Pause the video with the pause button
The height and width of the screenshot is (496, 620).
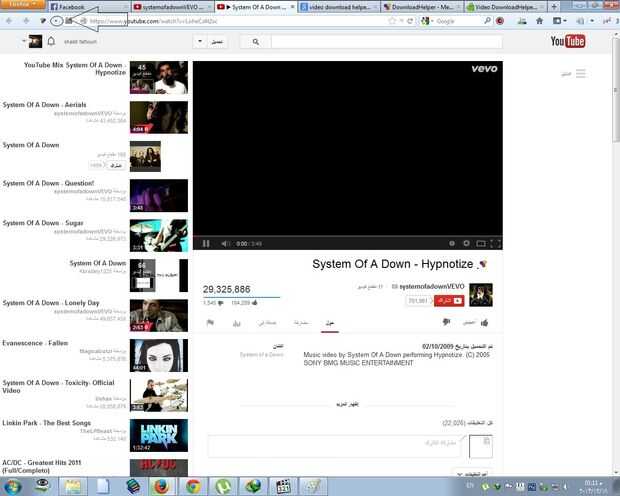pos(206,244)
